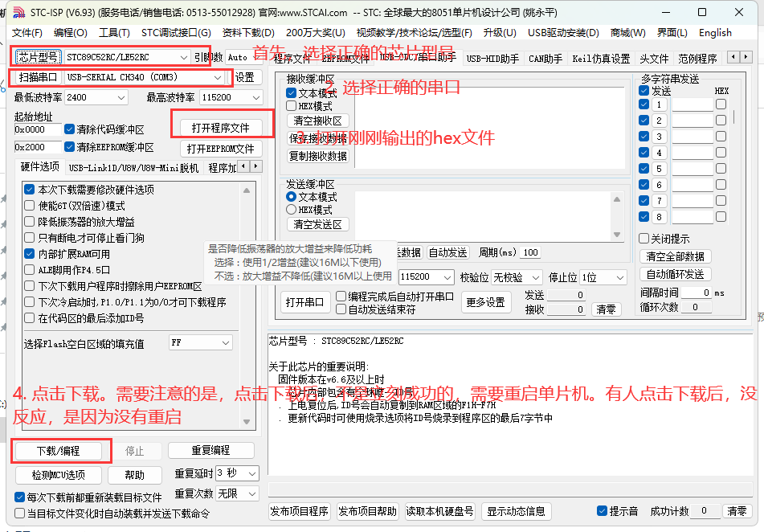Enable HEX模式 checkbox in receive buffer
The width and height of the screenshot is (764, 532).
coord(292,106)
